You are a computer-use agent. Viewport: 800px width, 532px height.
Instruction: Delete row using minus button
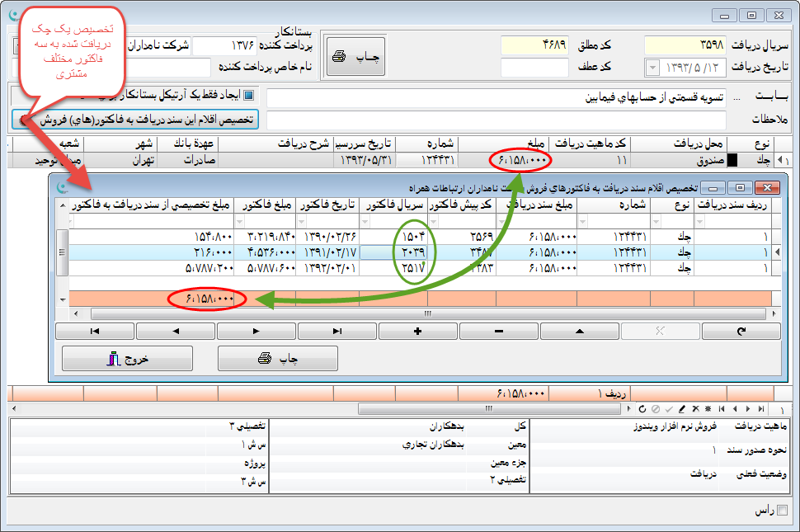click(x=498, y=331)
